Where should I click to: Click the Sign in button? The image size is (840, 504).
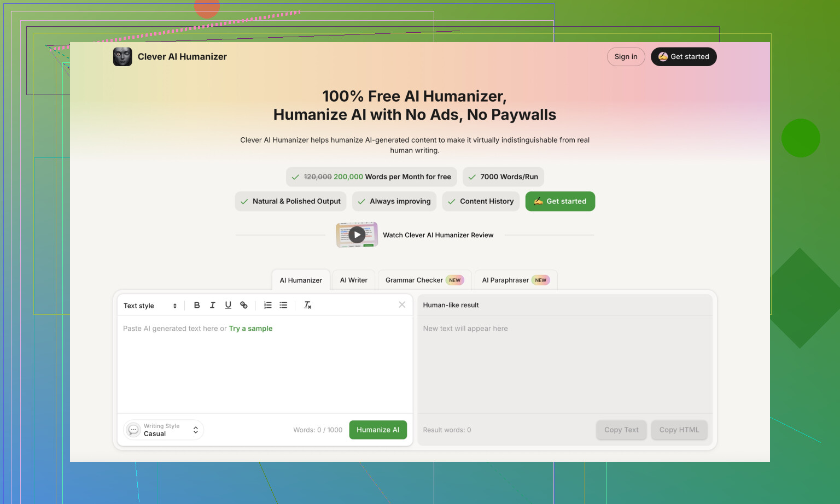point(626,57)
